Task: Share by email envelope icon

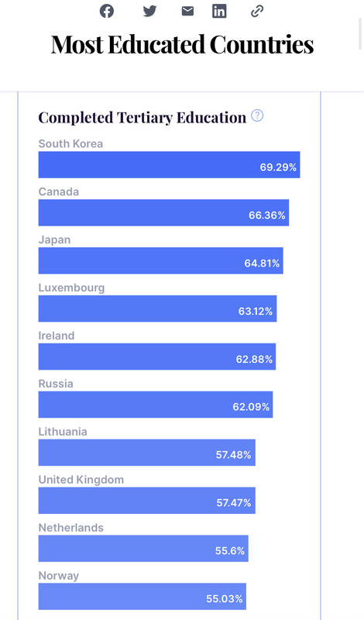Action: [187, 11]
